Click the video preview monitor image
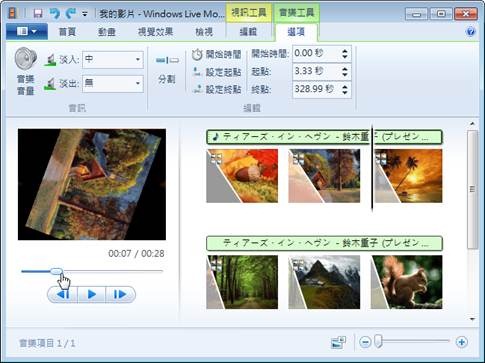Viewport: 485px width, 363px height. [92, 184]
